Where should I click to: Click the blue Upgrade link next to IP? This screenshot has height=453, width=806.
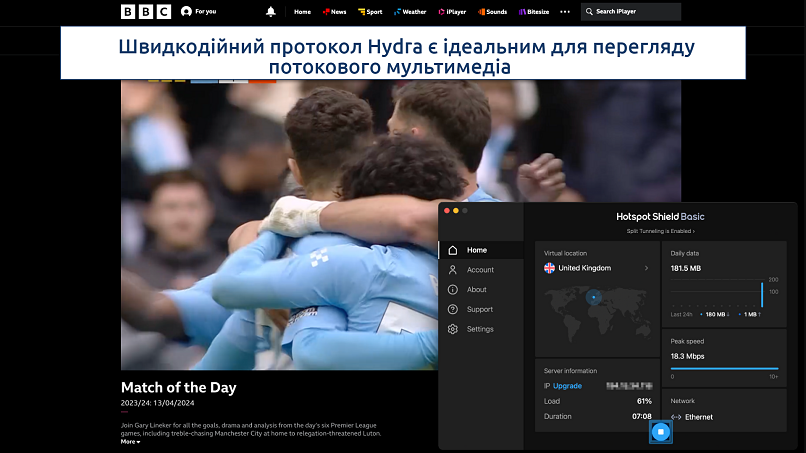tap(567, 385)
